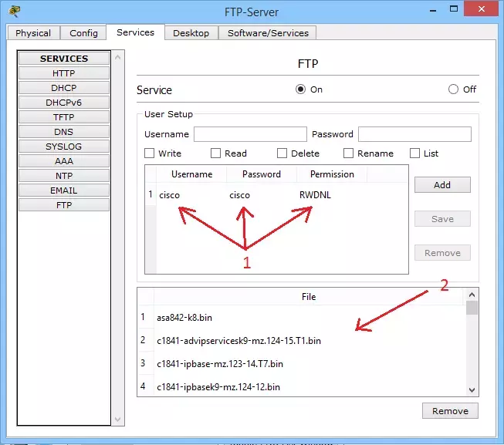
Task: Switch to Software/Services tab
Action: 268,33
